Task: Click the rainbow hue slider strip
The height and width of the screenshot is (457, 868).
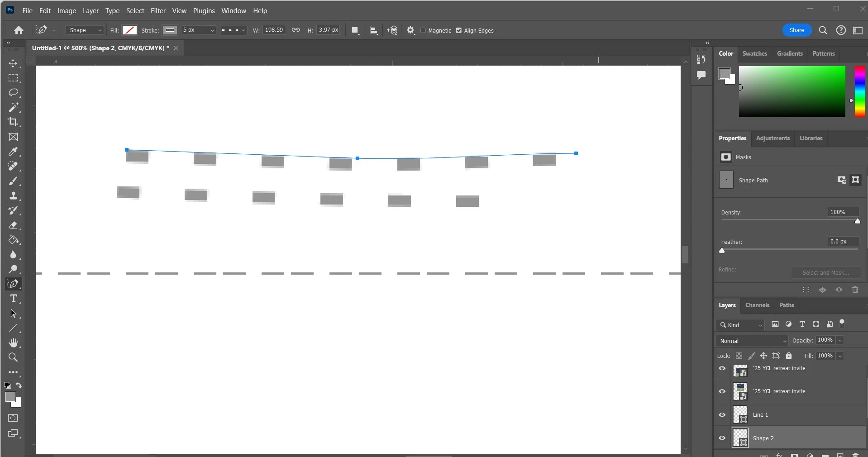Action: click(860, 91)
